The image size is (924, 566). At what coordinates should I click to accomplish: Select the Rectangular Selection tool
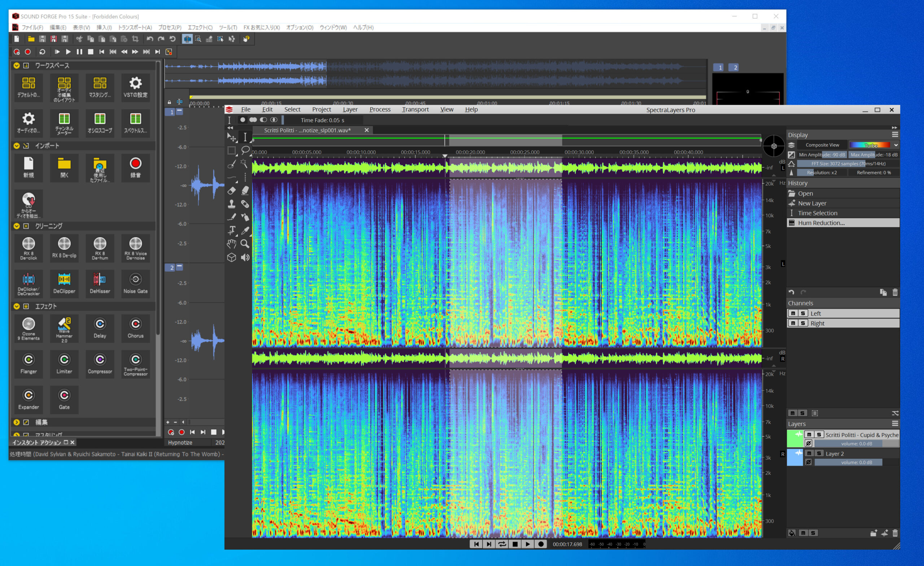click(232, 151)
